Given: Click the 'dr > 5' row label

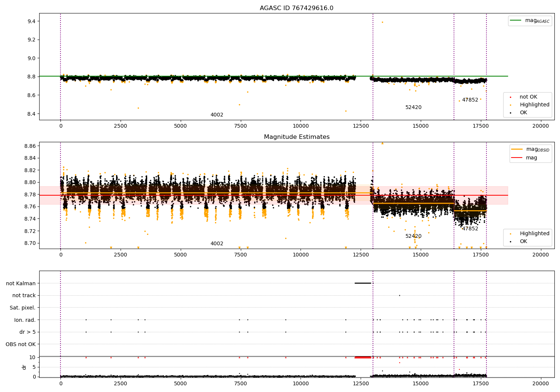Looking at the screenshot, I should [x=28, y=332].
